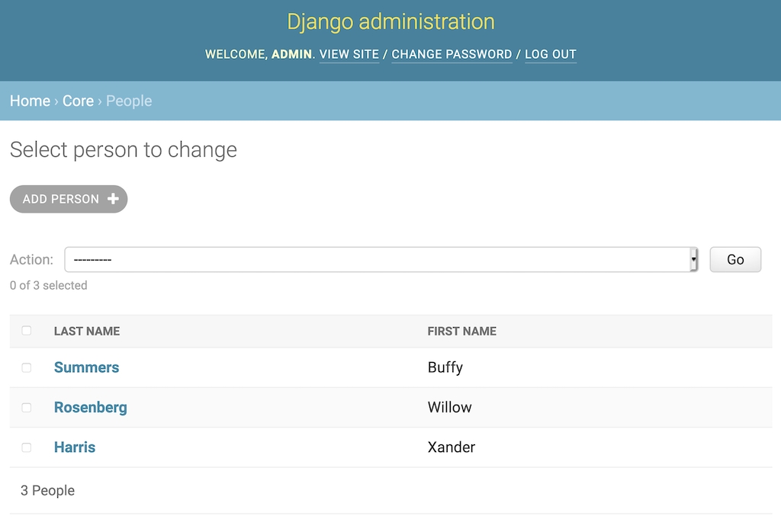Sort by the Last Name column header
This screenshot has width=781, height=532.
click(87, 331)
